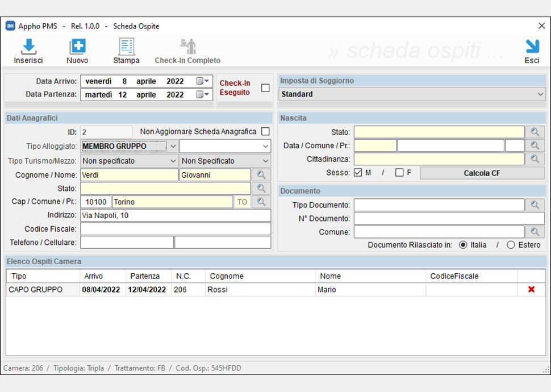551x392 pixels.
Task: Click Indirizzo field Via Napoli, 10
Action: tap(176, 215)
